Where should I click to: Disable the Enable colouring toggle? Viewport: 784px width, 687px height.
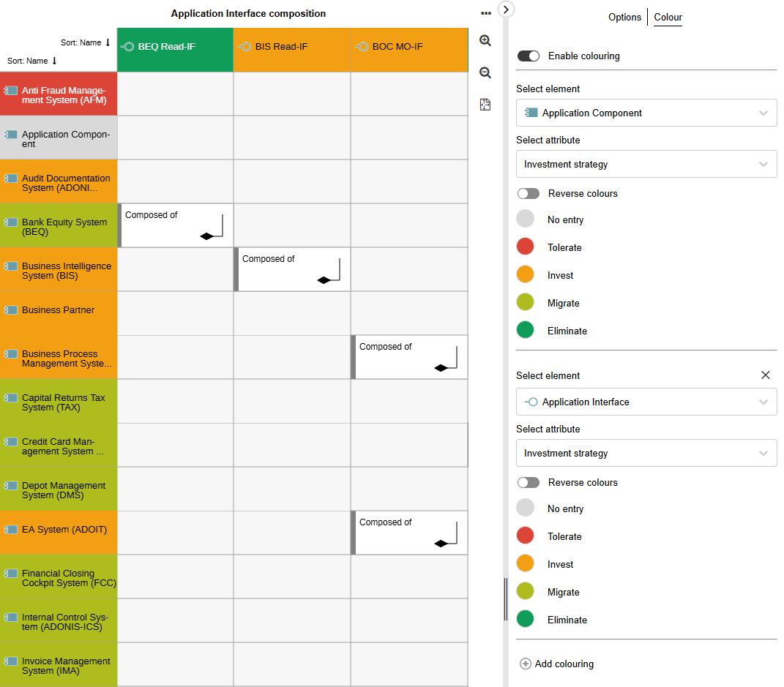(528, 55)
